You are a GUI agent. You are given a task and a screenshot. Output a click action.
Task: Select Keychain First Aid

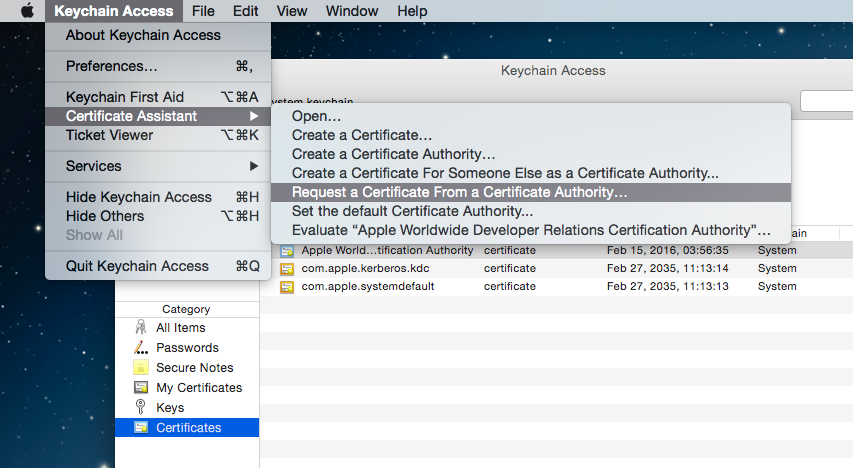pyautogui.click(x=158, y=97)
